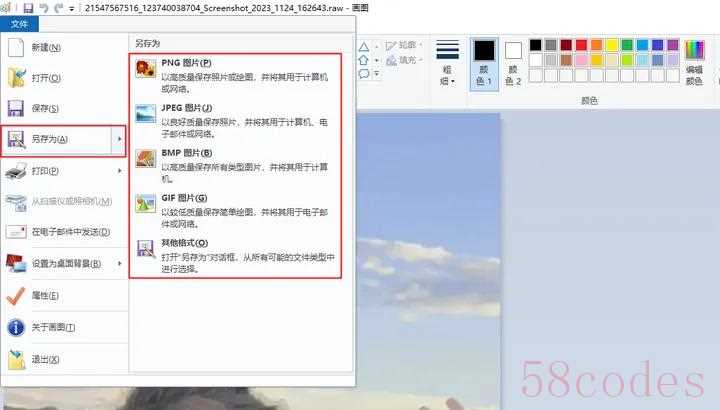Save as BMP 图片(B)
Screen dimensions: 720x410
(x=235, y=166)
